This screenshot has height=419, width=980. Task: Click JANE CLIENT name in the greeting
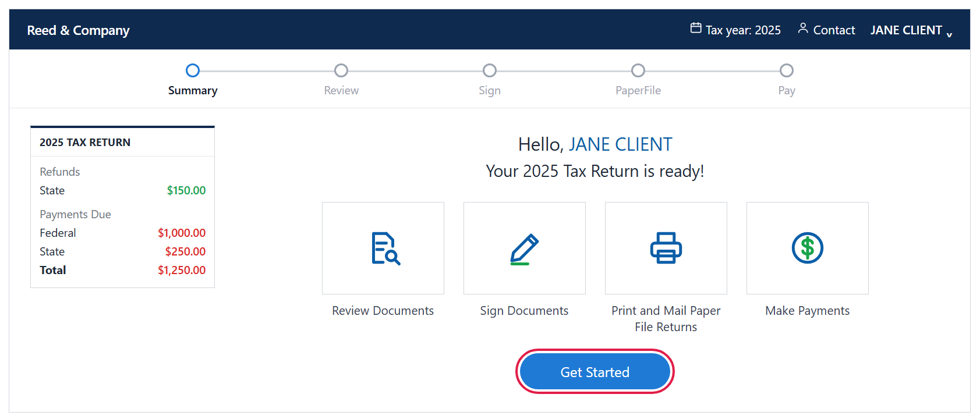click(x=620, y=144)
